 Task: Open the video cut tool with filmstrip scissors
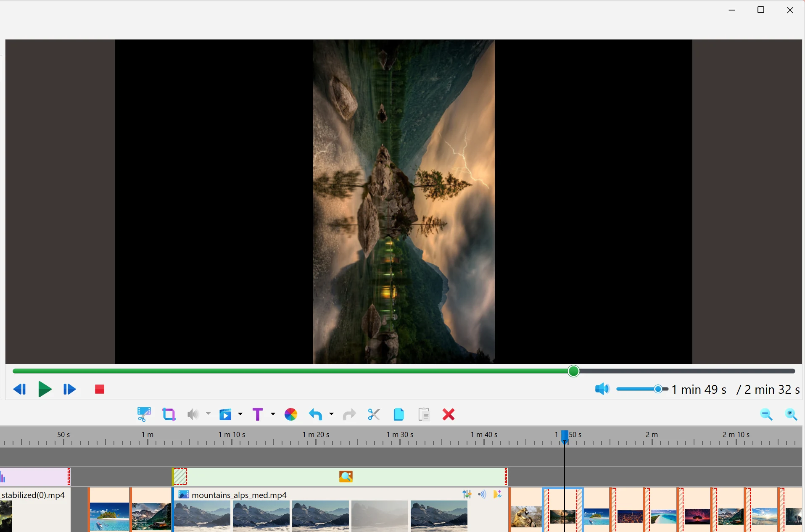click(144, 414)
